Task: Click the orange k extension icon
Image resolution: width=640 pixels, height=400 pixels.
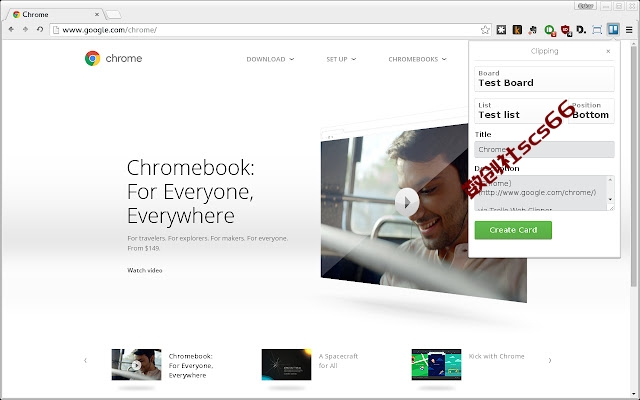Action: coord(517,30)
